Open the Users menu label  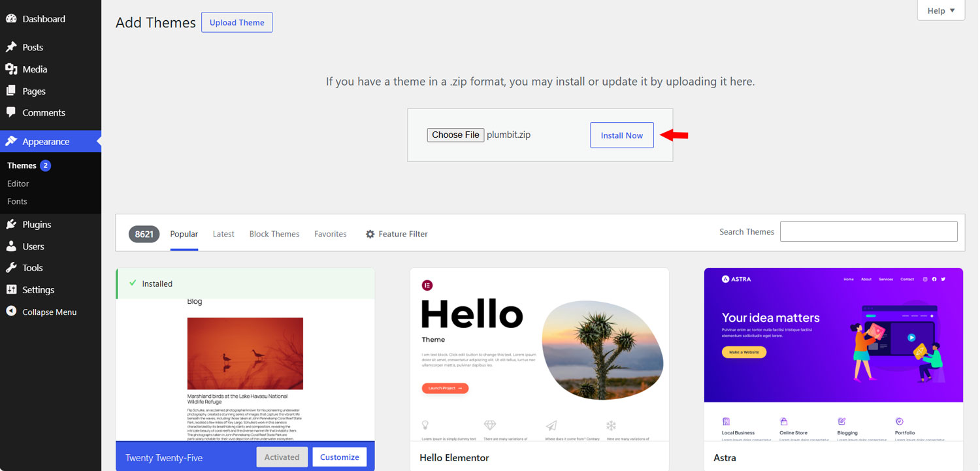tap(33, 246)
